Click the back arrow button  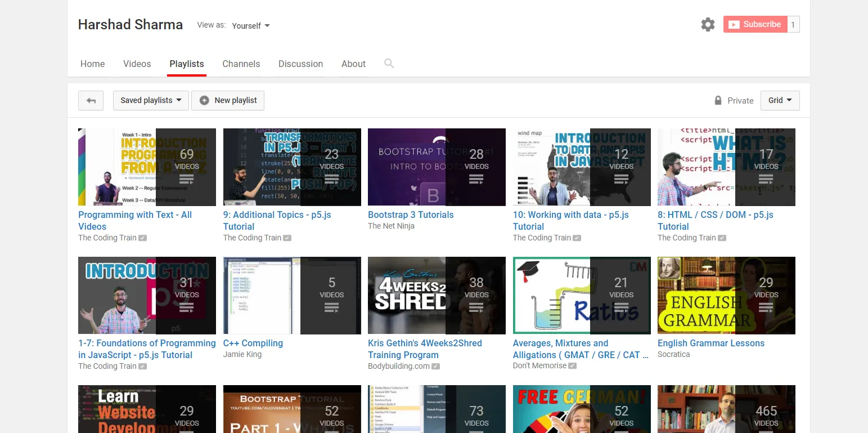[x=91, y=100]
